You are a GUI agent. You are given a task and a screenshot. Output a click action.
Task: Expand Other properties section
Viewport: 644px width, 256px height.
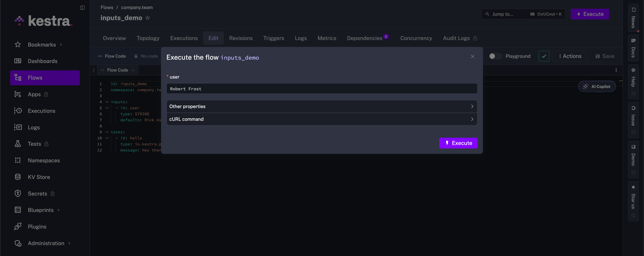[x=321, y=106]
